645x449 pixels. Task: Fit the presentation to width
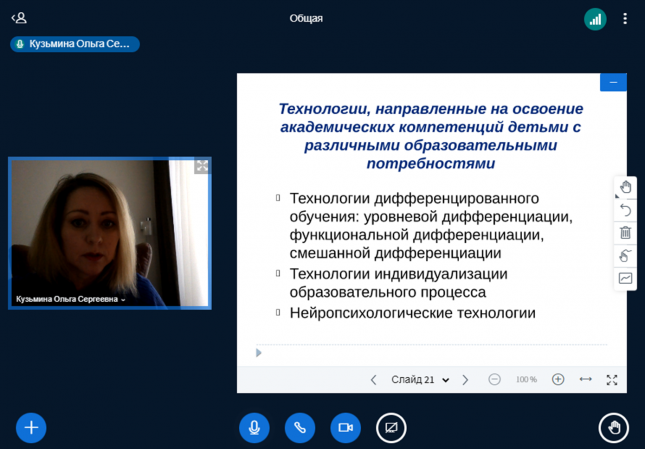[585, 379]
